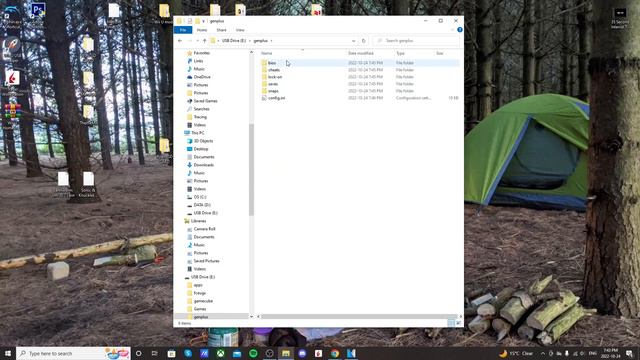Switch to details view layout icon
The image size is (640, 360).
(451, 323)
